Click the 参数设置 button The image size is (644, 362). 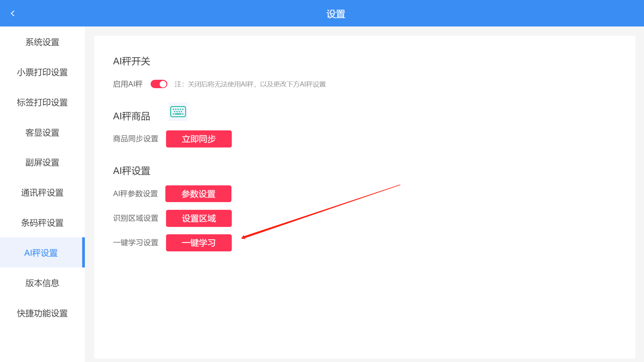pyautogui.click(x=198, y=194)
